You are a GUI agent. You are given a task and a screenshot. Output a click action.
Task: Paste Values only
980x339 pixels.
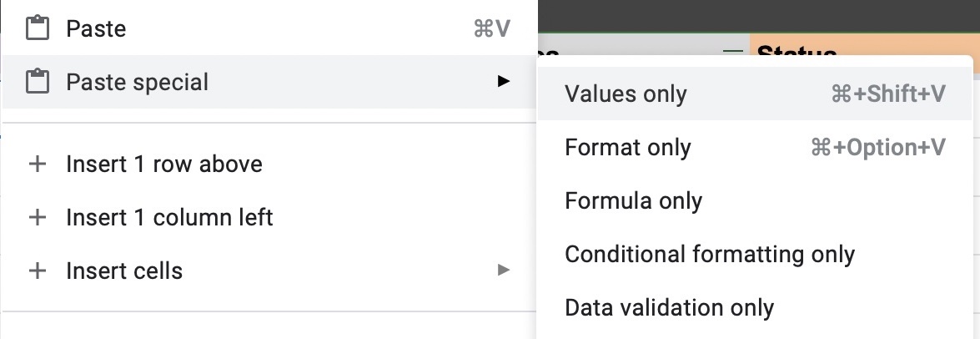tap(626, 94)
